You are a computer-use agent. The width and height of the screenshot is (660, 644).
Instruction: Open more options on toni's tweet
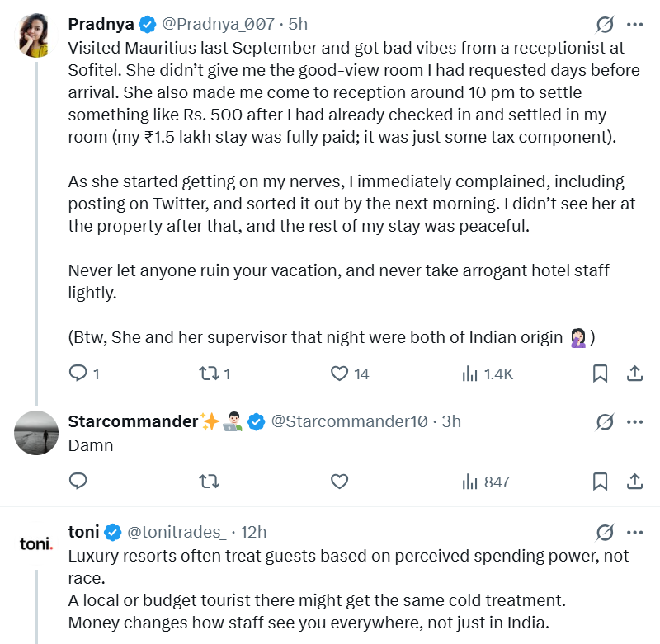[x=634, y=532]
